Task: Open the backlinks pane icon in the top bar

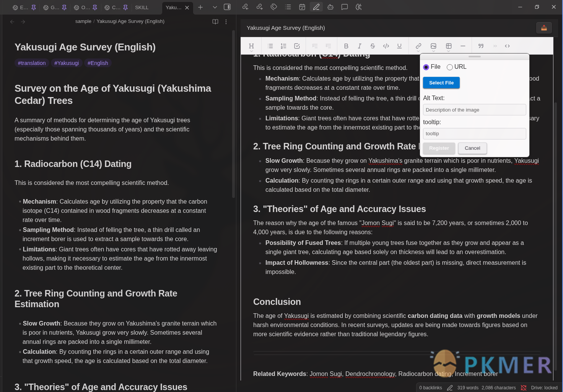Action: tap(246, 7)
